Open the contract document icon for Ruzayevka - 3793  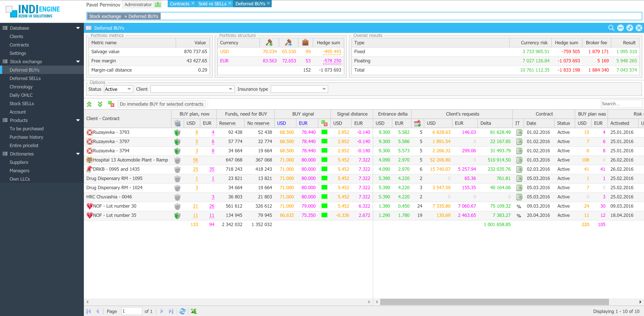519,132
